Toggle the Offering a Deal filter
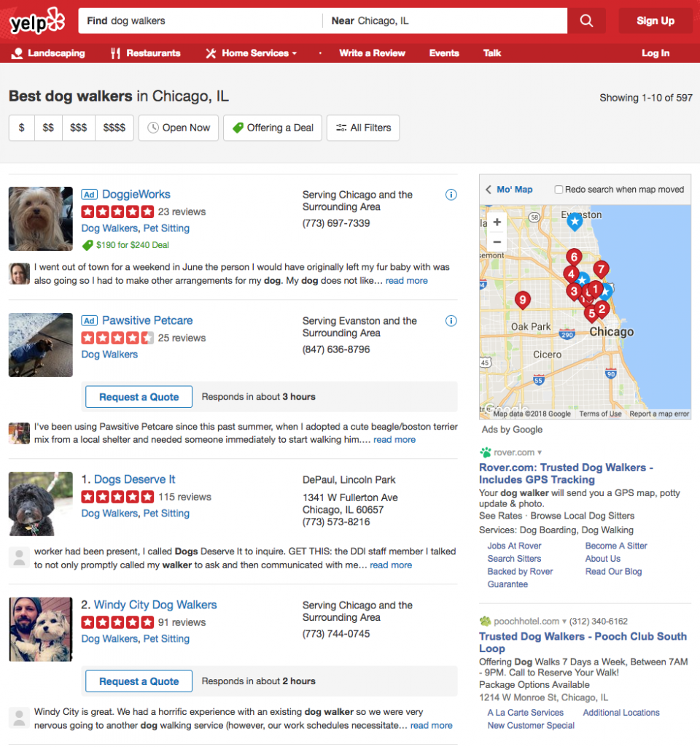This screenshot has width=700, height=747. 273,128
